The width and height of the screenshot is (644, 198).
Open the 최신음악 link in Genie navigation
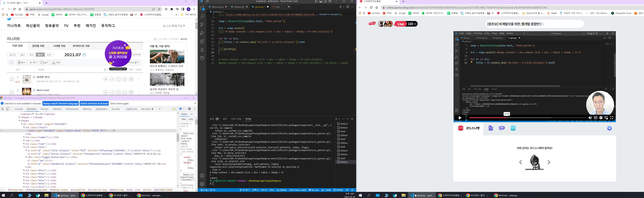point(33,26)
